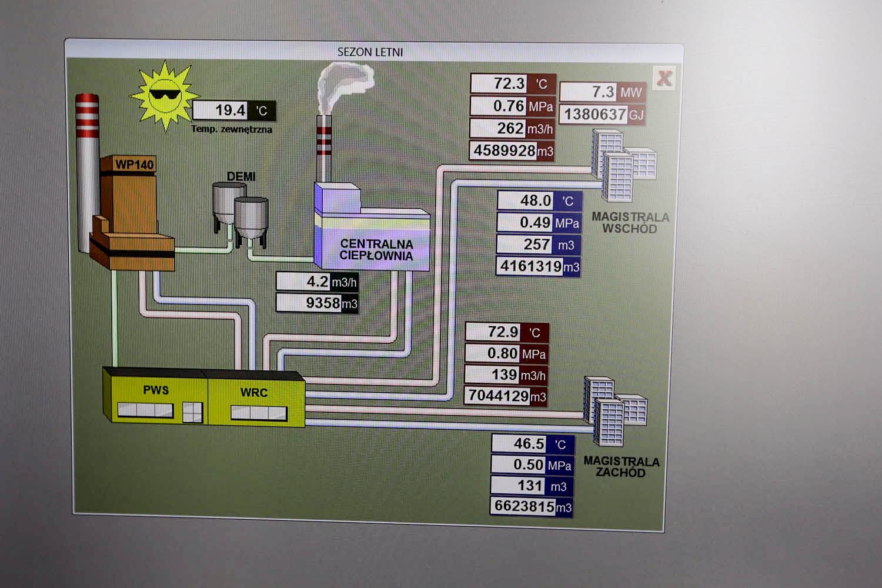Click the 72.9 °C supply temperature field

tap(507, 332)
